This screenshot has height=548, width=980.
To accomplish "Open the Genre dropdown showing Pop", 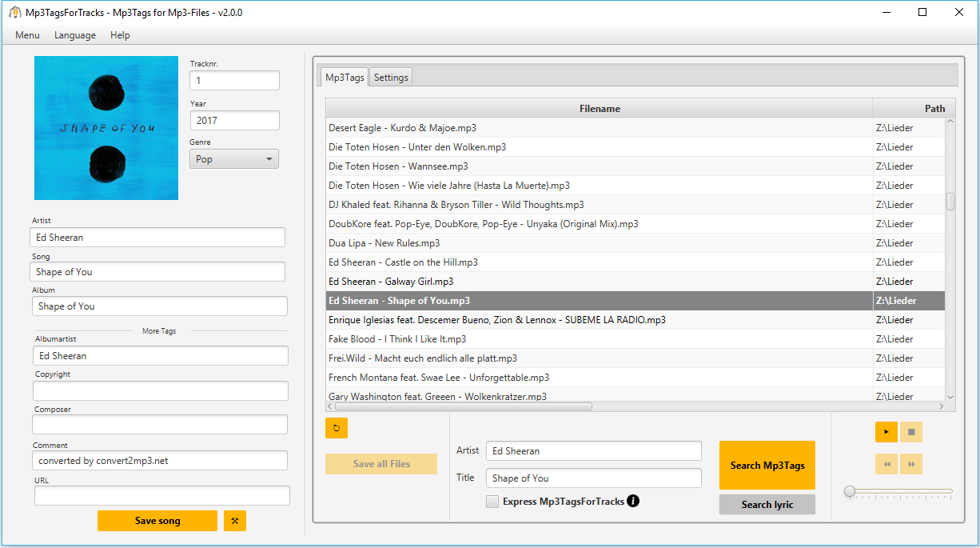I will (234, 159).
